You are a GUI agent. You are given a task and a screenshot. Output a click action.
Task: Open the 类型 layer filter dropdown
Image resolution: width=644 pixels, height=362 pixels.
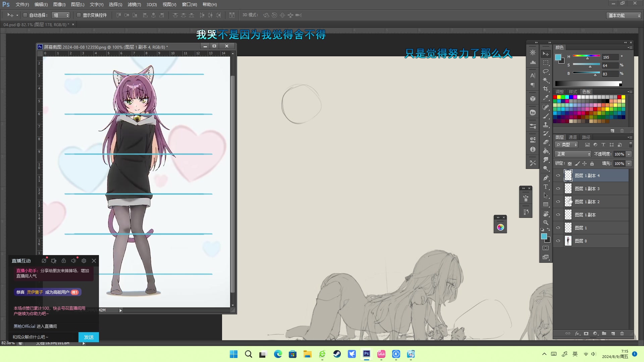pos(566,145)
